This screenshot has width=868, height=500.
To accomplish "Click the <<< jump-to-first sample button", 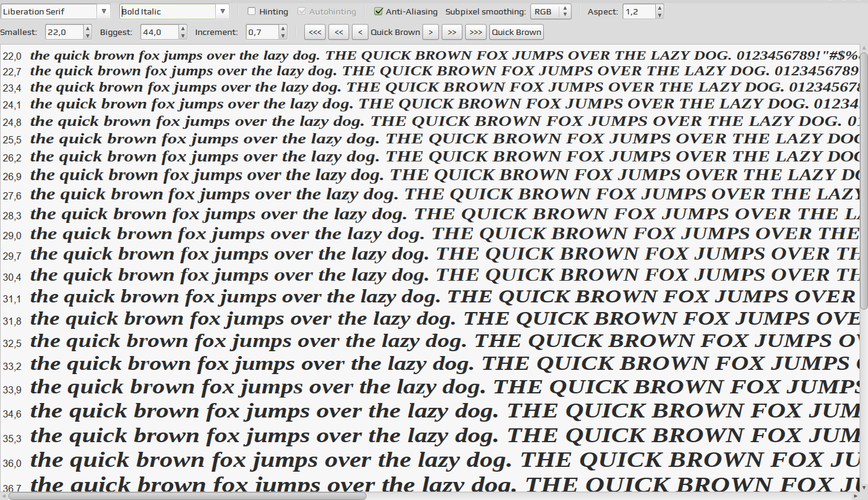I will click(315, 32).
